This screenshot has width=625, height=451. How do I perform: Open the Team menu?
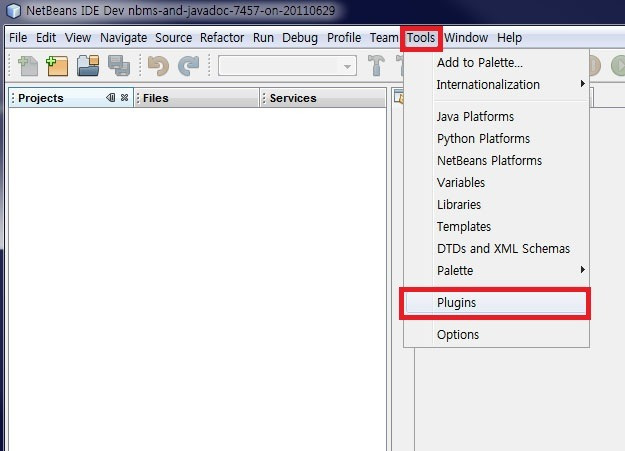click(x=384, y=38)
